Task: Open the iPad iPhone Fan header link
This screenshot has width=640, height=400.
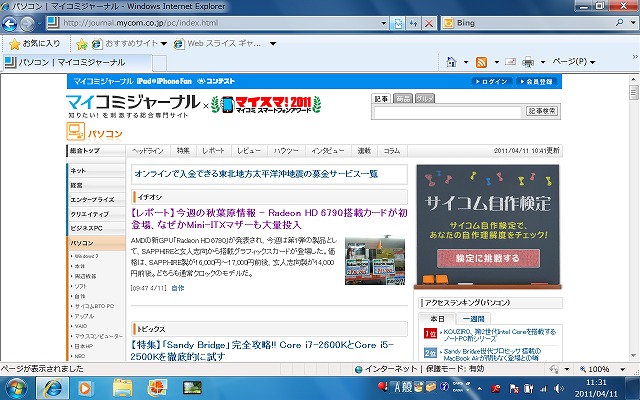Action: (164, 81)
